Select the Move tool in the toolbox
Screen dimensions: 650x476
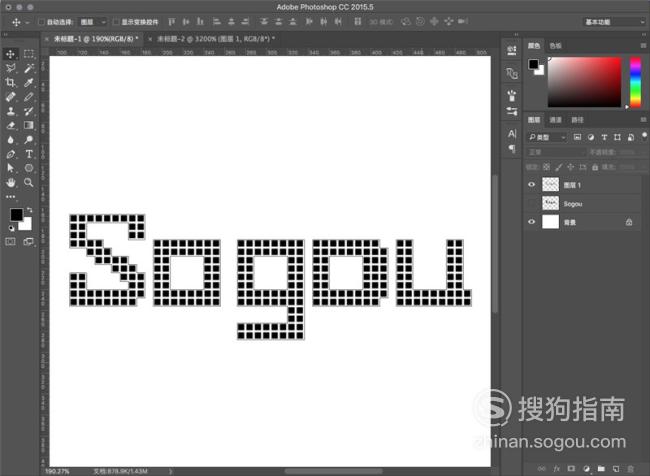pos(10,54)
